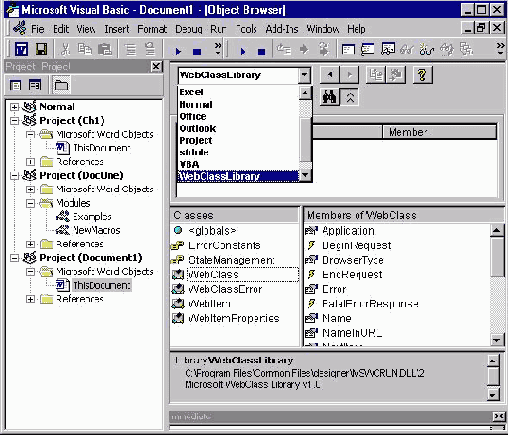Open the WebClassLibrary library dropdown arrow
Screen dimensions: 508x435
pyautogui.click(x=304, y=75)
